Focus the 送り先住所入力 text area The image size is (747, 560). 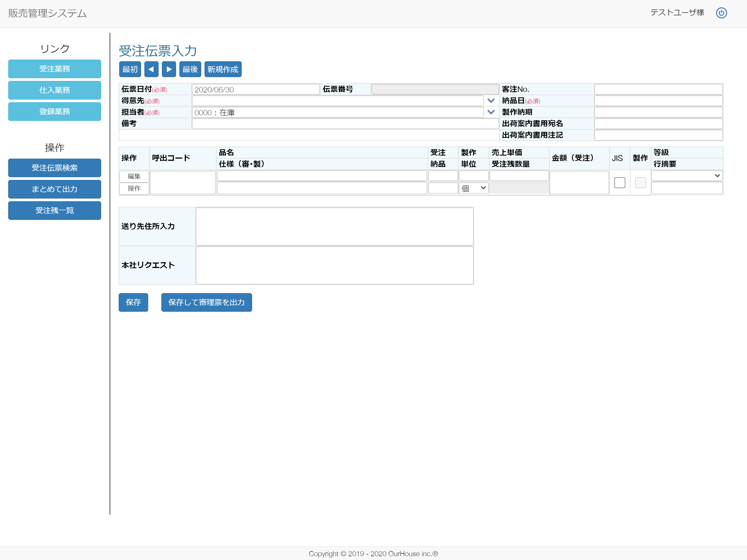click(x=334, y=226)
